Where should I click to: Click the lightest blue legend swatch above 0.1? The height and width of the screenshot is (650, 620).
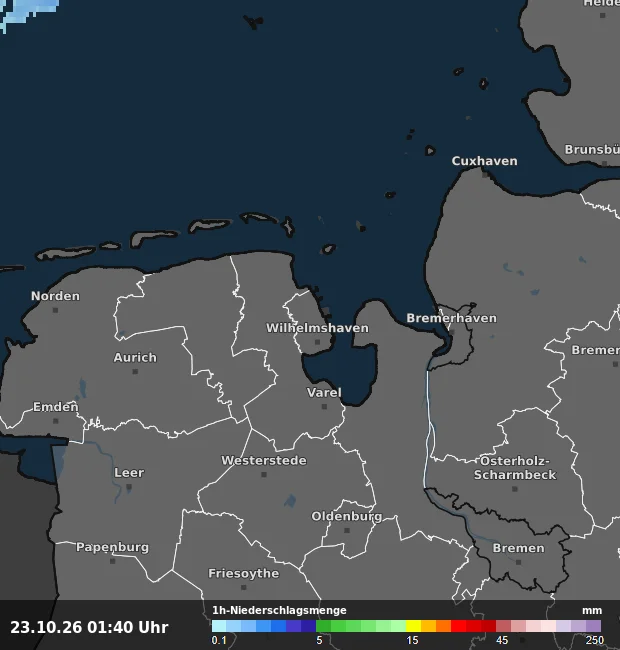(219, 626)
